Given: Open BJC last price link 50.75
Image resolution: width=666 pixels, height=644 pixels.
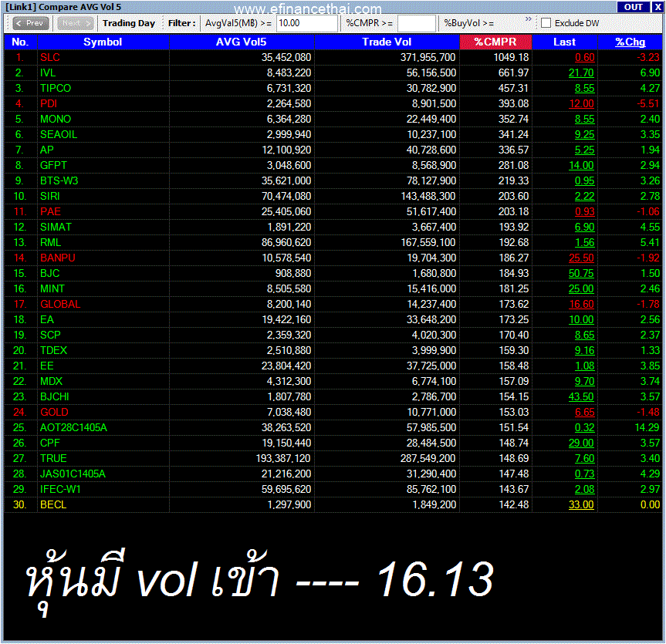Looking at the screenshot, I should click(581, 273).
